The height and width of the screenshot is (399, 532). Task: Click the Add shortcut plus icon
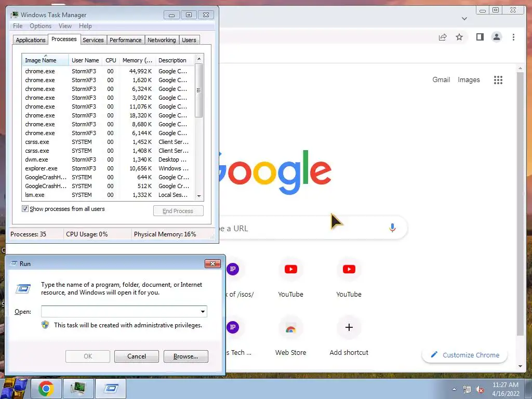[x=349, y=327]
